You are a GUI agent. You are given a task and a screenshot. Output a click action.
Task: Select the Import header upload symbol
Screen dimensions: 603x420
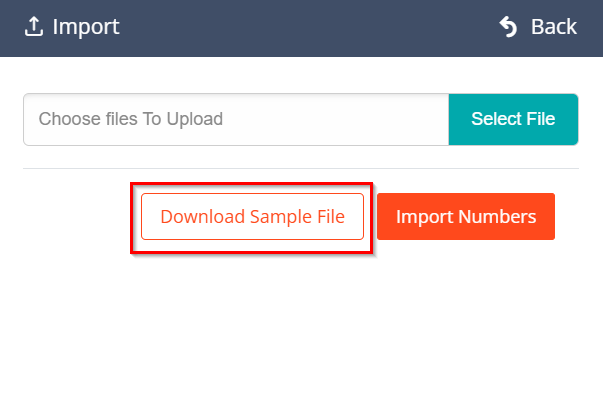coord(33,27)
